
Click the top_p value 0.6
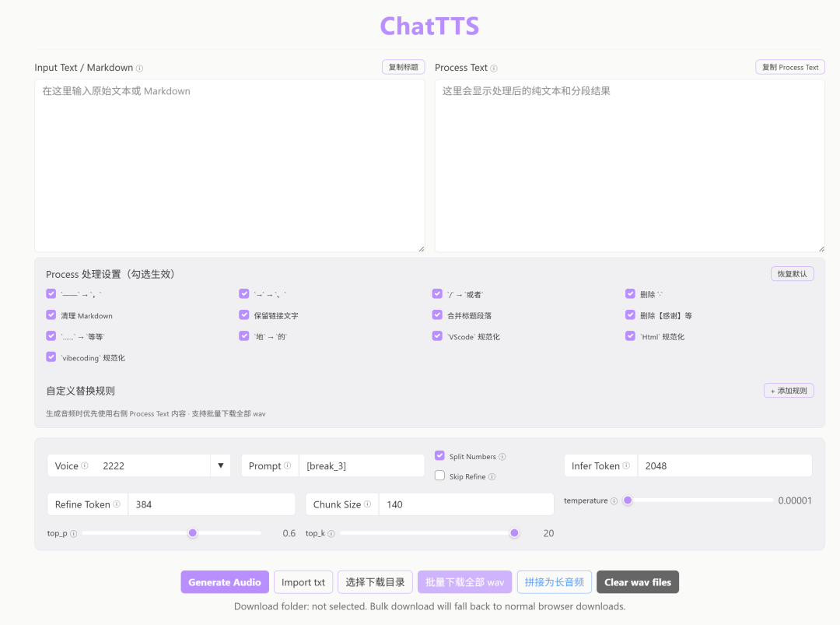coord(289,533)
